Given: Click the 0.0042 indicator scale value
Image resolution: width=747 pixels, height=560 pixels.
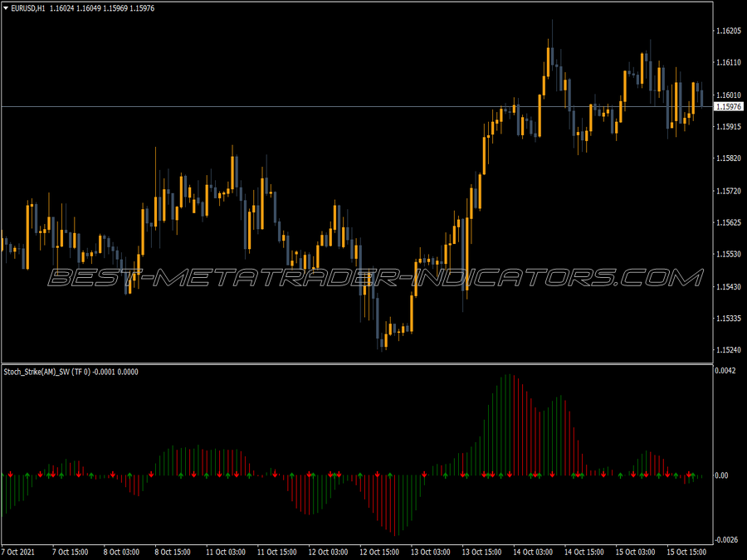Looking at the screenshot, I should click(725, 371).
